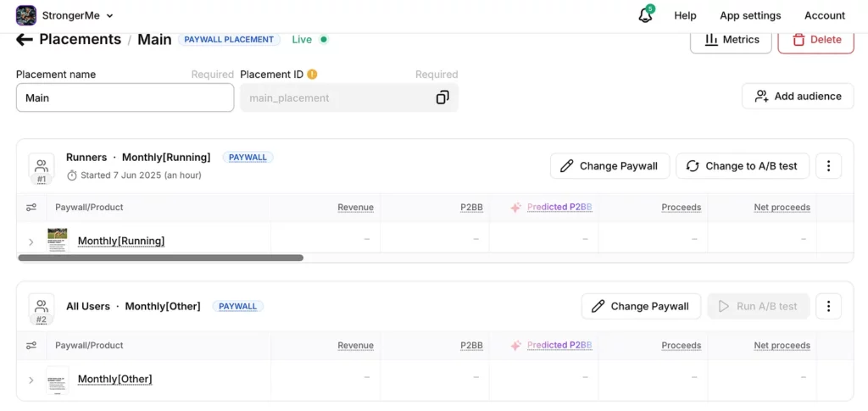Click column settings icon in Runners table
The image size is (868, 411).
(31, 208)
